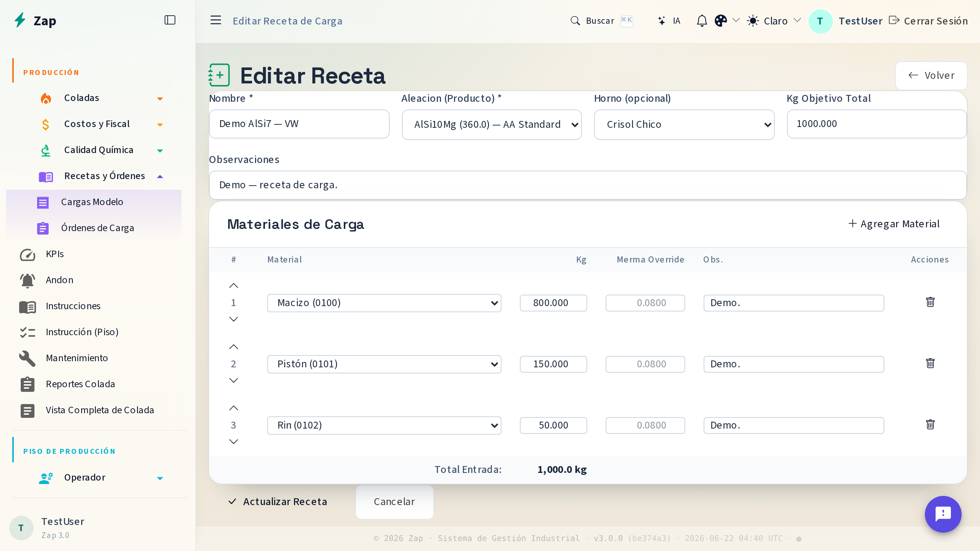Click the Zap lightning logo
Screen dimensions: 980x551
tap(20, 20)
